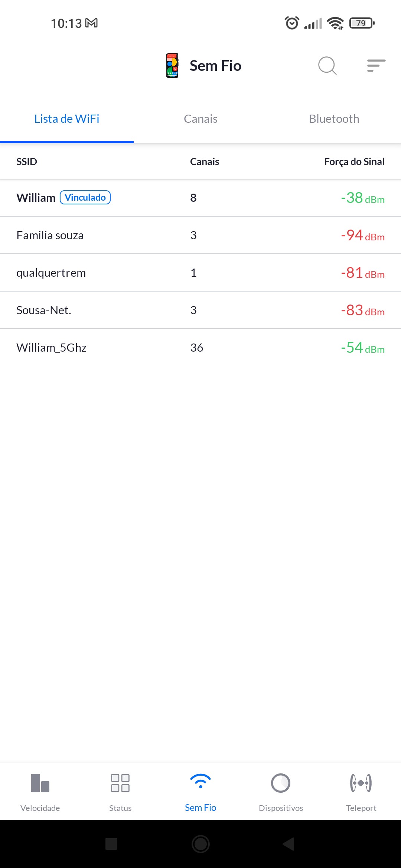Open the sort filter icon
This screenshot has width=401, height=868.
point(376,66)
